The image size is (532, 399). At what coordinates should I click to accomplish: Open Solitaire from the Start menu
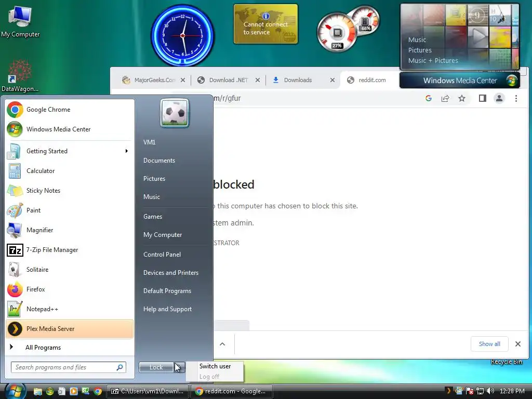70,270
